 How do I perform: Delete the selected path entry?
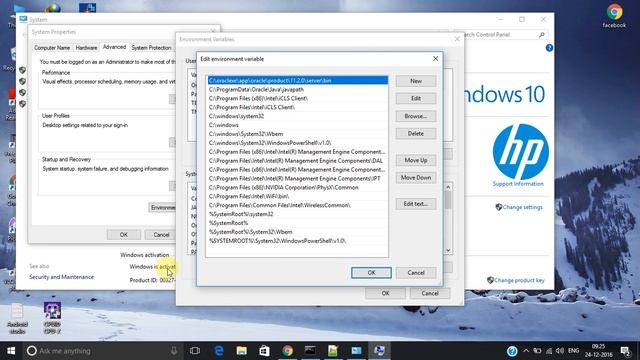point(416,133)
